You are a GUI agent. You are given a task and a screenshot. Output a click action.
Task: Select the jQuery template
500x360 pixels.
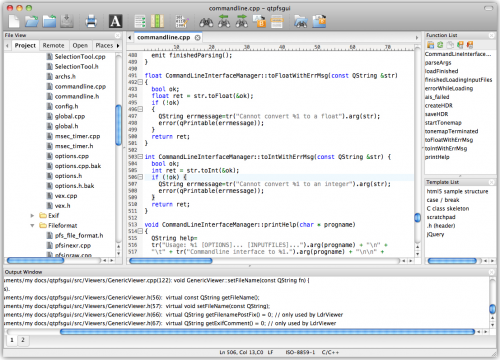(x=435, y=234)
